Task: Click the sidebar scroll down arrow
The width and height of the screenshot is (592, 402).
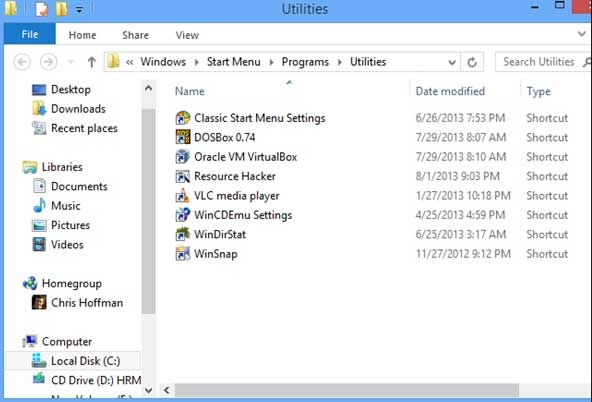Action: coord(149,390)
